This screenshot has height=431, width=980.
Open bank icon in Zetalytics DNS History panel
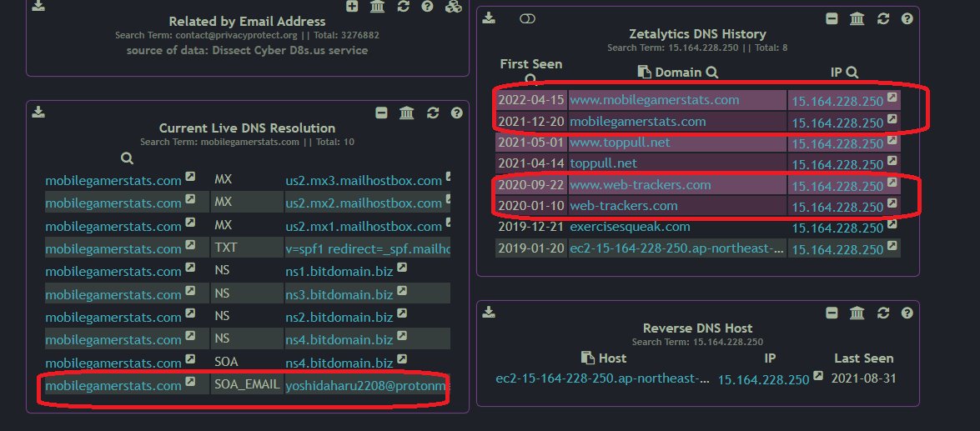click(x=857, y=18)
